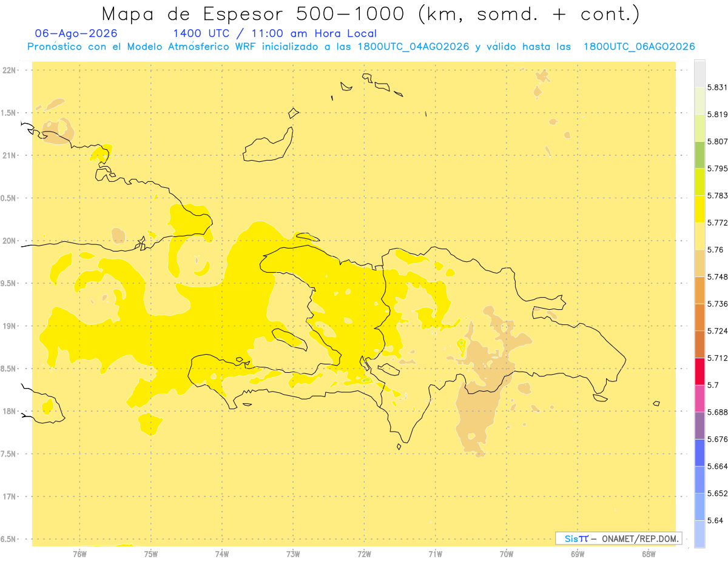728x562 pixels.
Task: Click the legend value '5.807'
Action: click(718, 141)
